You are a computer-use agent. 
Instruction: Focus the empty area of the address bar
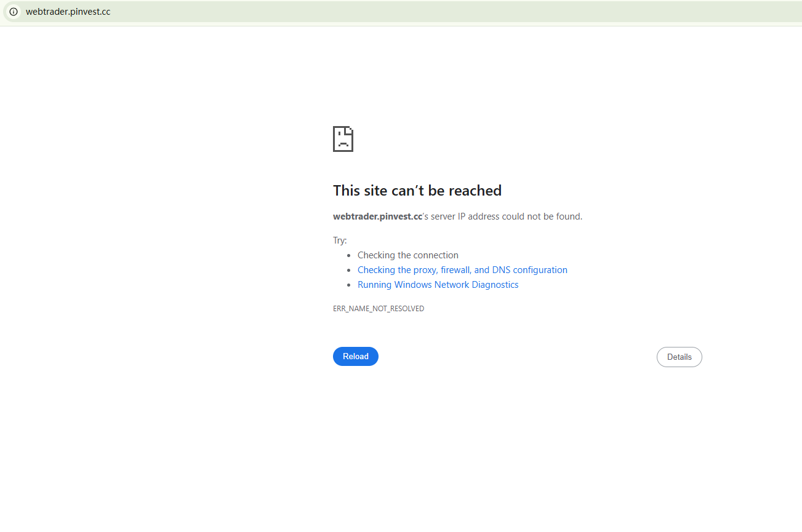tap(455, 12)
